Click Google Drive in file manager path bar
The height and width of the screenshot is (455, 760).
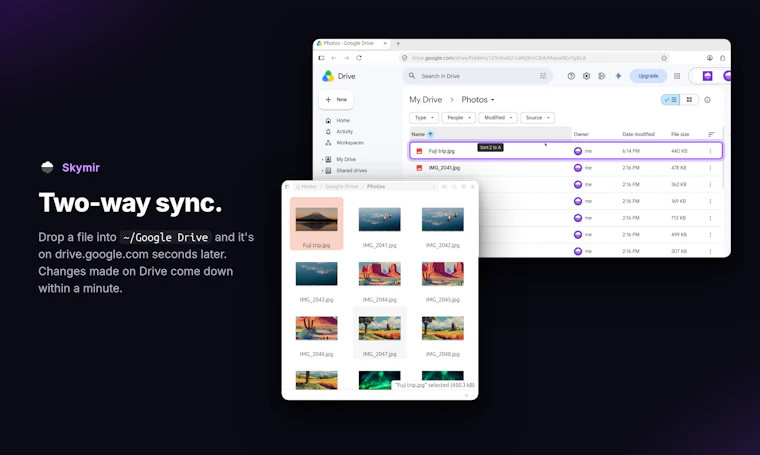coord(341,187)
